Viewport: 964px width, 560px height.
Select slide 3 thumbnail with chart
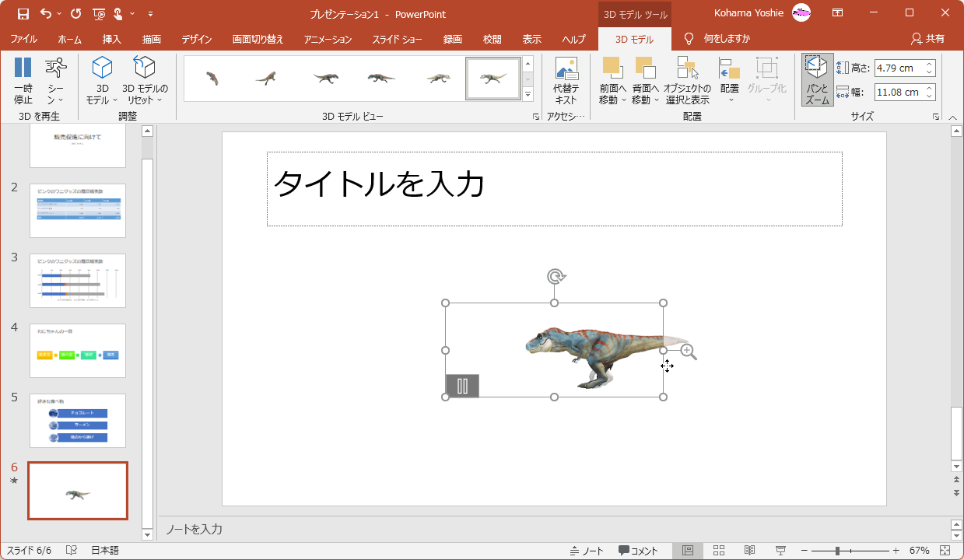[78, 280]
